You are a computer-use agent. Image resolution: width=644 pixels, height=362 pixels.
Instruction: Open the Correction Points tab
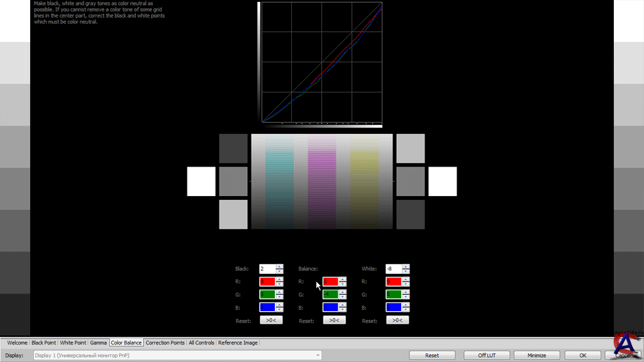(165, 343)
